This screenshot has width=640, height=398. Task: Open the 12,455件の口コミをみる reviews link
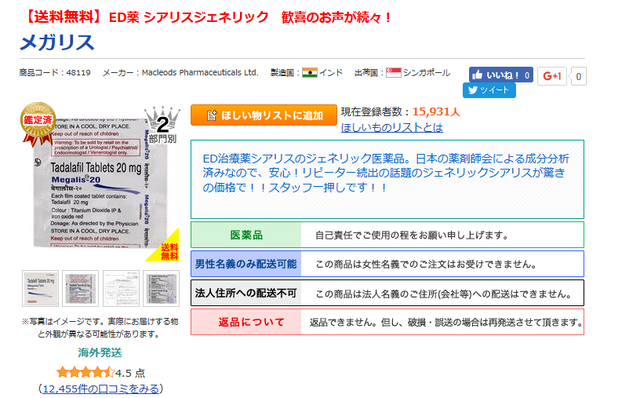tap(101, 389)
